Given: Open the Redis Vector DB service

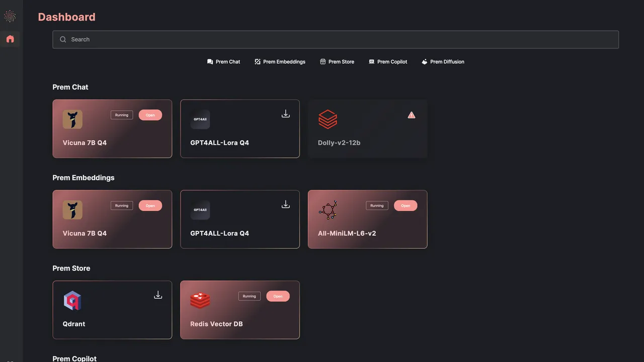Looking at the screenshot, I should pos(278,296).
